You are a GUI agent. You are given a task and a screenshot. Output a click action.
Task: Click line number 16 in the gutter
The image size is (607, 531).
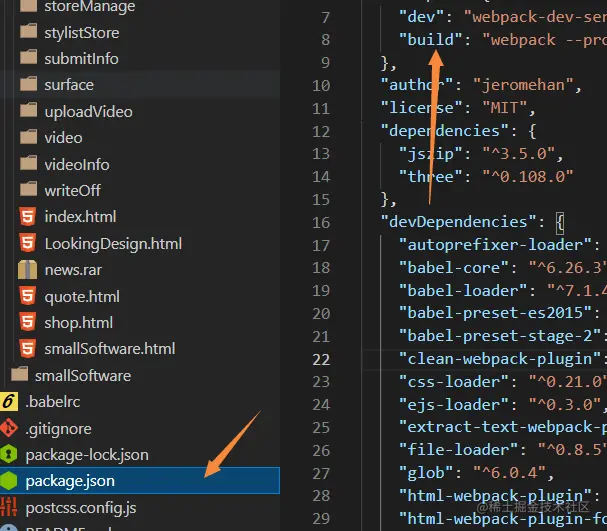pyautogui.click(x=321, y=223)
